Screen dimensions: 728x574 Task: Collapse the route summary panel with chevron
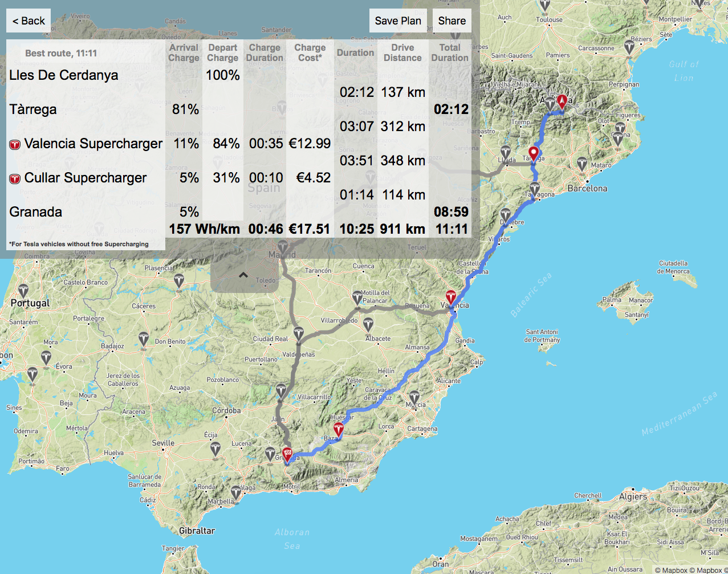click(243, 275)
